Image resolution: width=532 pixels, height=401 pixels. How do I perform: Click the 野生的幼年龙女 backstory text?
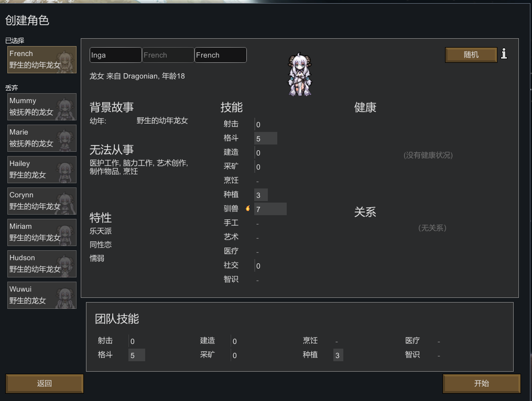162,121
